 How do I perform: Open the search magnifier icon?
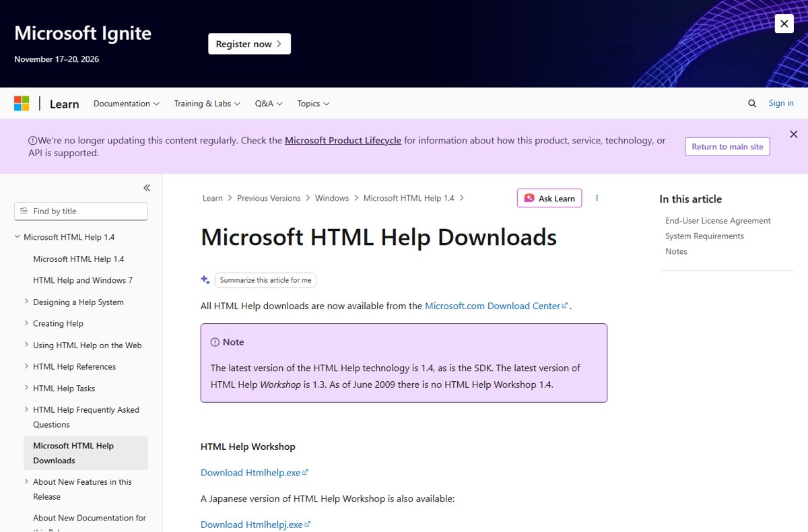tap(752, 103)
